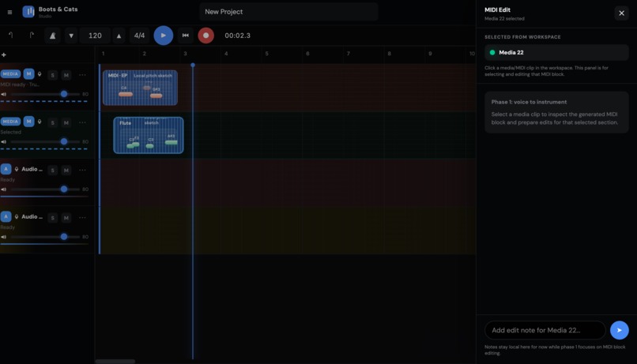Click blue M badge on the Selected track
637x364 pixels.
[28, 122]
